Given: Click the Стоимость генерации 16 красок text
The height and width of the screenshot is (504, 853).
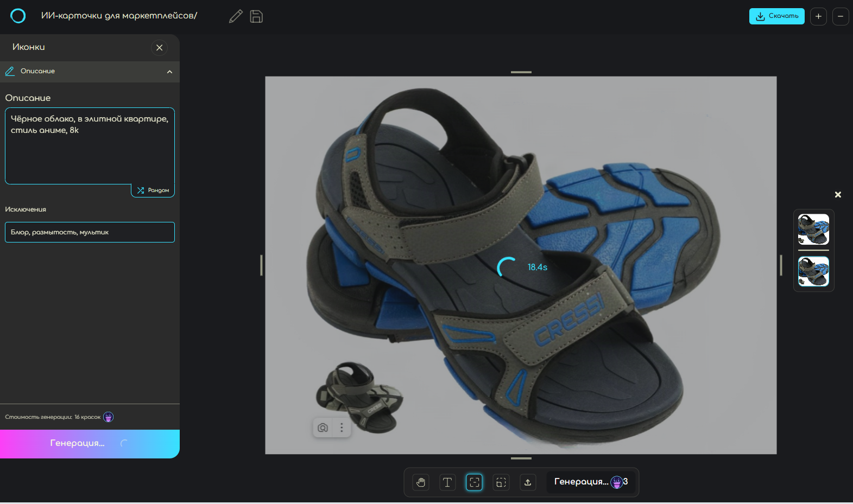Looking at the screenshot, I should [x=53, y=417].
